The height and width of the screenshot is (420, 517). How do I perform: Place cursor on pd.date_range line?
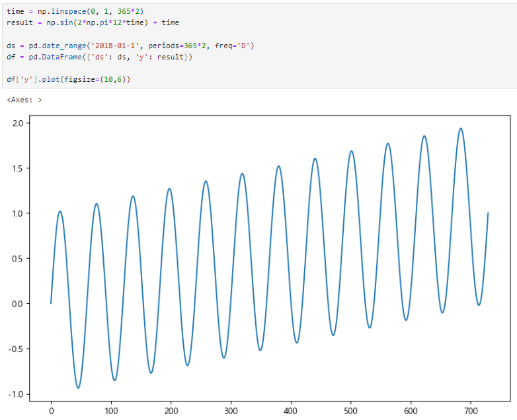(x=130, y=46)
